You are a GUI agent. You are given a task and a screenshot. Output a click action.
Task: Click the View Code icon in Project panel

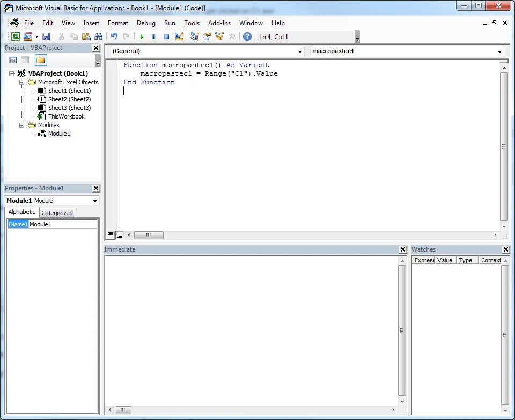pos(13,60)
